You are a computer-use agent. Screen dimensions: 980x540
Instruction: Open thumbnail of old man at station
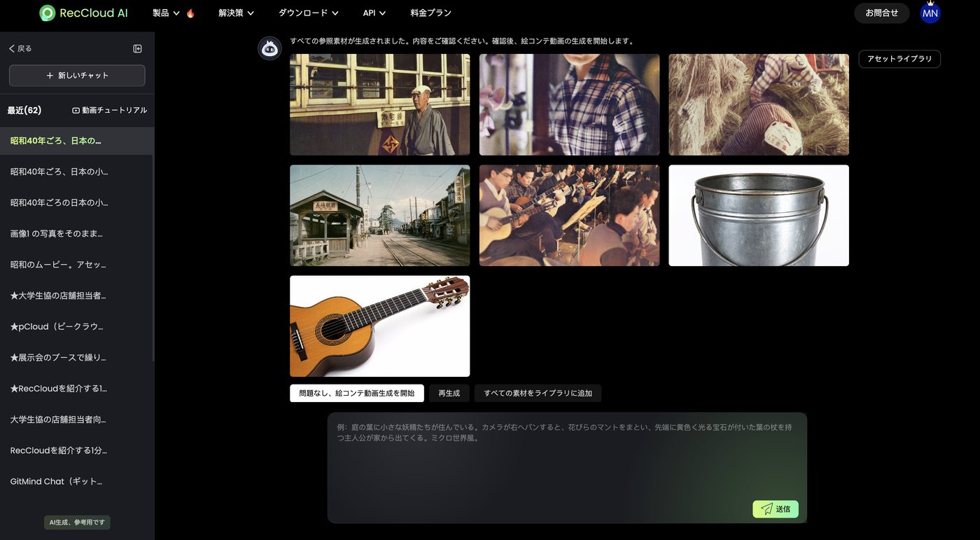(x=380, y=105)
